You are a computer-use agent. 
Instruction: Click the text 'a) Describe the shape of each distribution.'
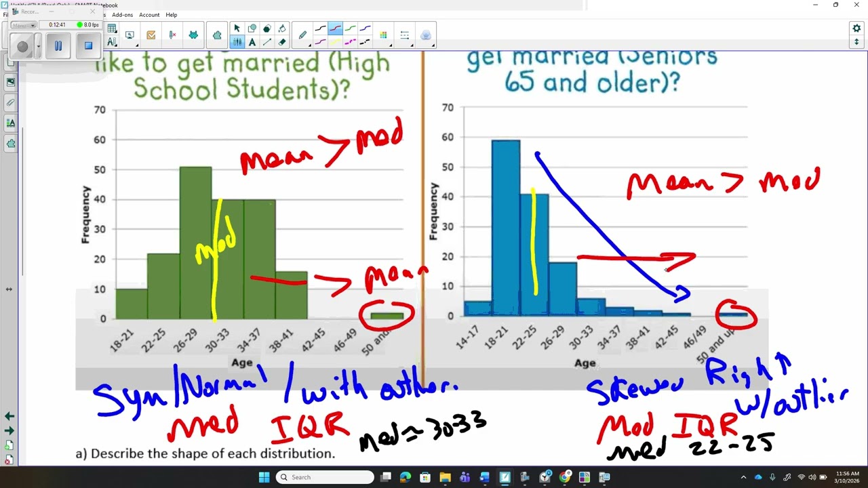tap(205, 453)
